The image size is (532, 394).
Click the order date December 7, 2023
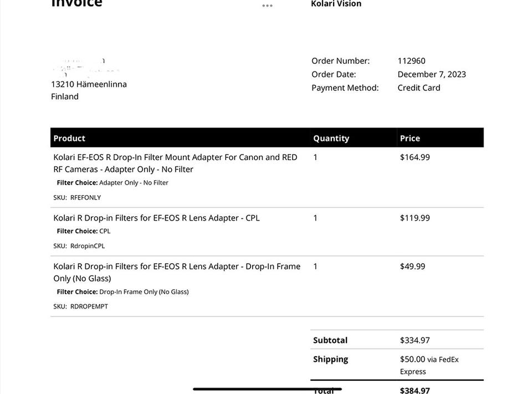[431, 74]
